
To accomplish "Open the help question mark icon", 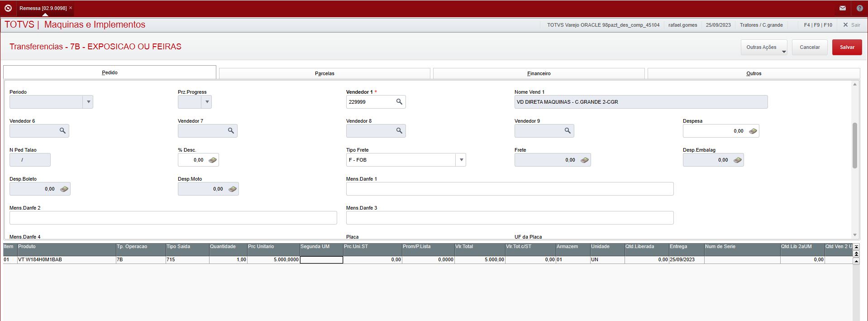I will click(x=859, y=8).
